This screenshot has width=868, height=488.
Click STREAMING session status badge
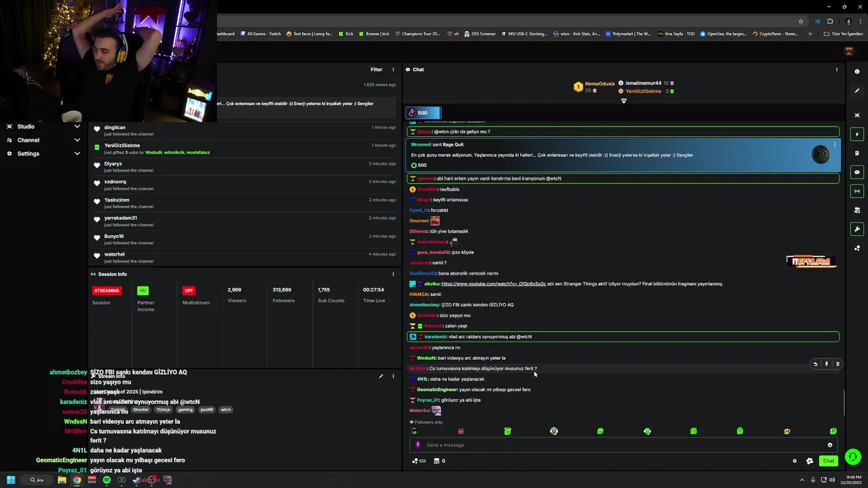(106, 291)
